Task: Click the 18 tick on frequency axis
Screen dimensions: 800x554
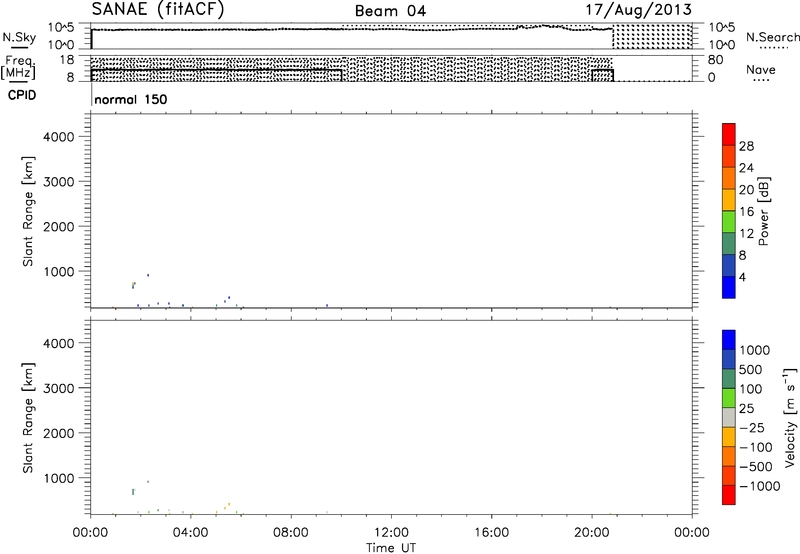Action: 66,60
